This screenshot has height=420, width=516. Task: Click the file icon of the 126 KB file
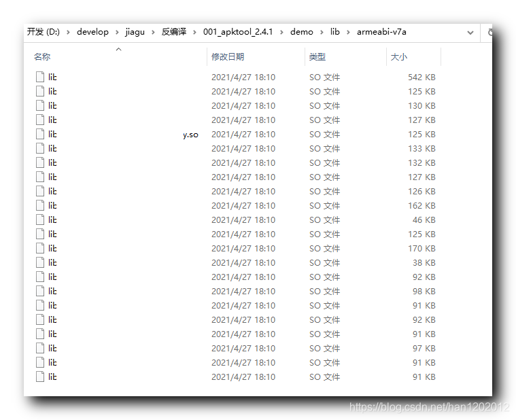tap(40, 191)
